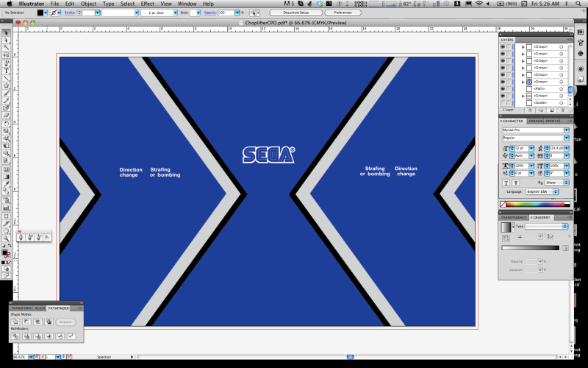
Task: Click Divide pathfinder icon
Action: tap(15, 336)
